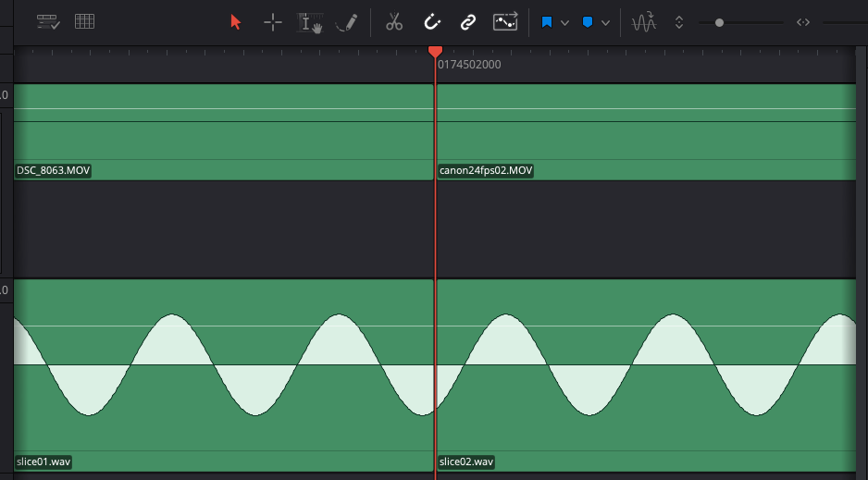Viewport: 868px width, 480px height.
Task: Open the marker color dropdown arrow
Action: (x=605, y=22)
